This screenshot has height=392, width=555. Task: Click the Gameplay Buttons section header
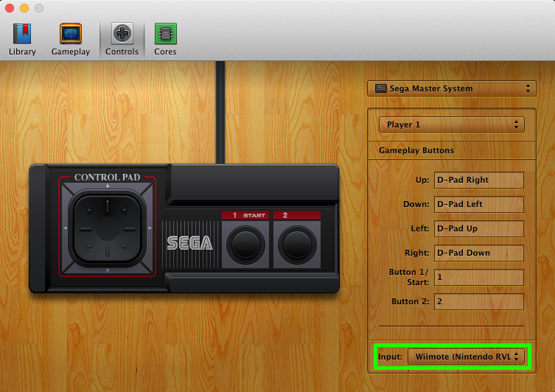click(x=416, y=150)
